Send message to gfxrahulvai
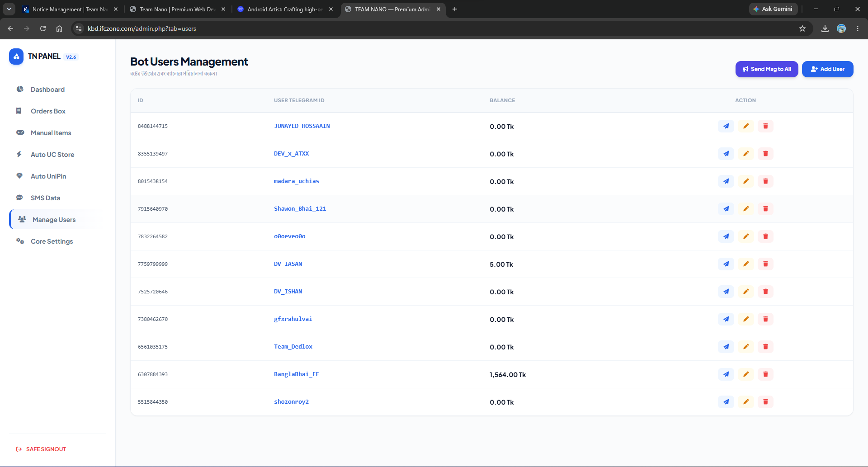Screen dimensions: 868x467 (x=726, y=319)
